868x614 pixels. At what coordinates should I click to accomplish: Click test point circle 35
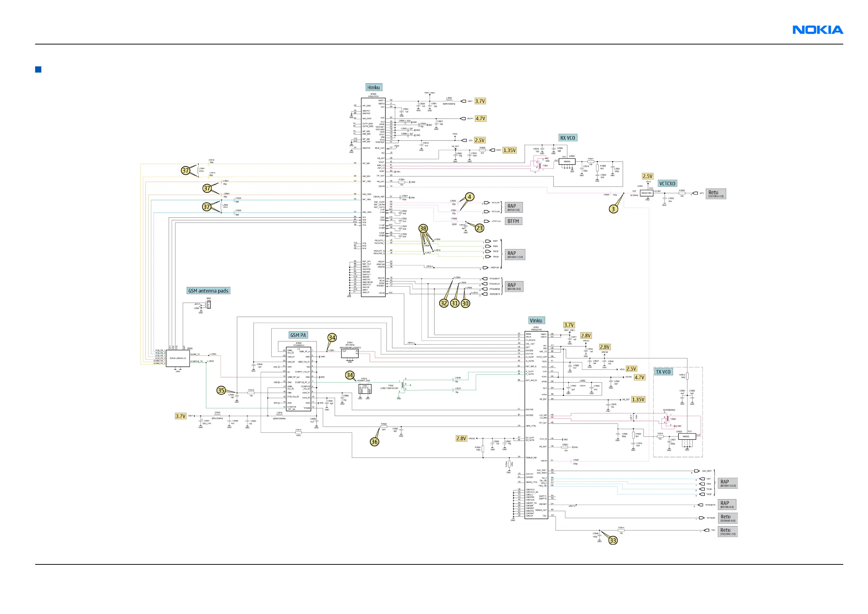point(221,390)
